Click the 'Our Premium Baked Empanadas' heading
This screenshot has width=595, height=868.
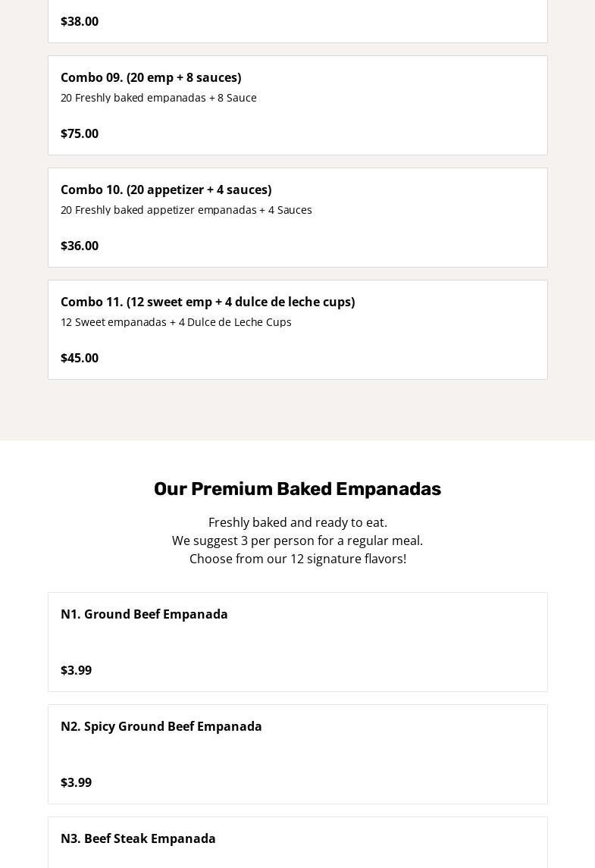(297, 489)
